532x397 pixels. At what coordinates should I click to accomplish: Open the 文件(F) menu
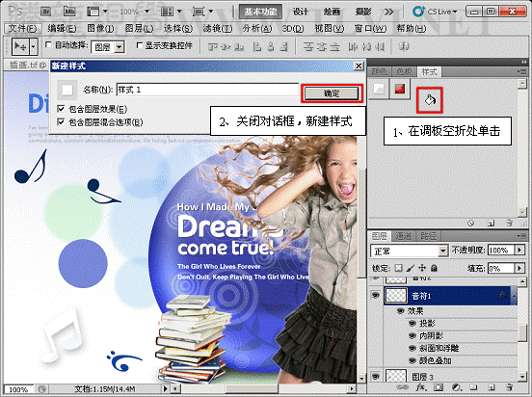[22, 28]
